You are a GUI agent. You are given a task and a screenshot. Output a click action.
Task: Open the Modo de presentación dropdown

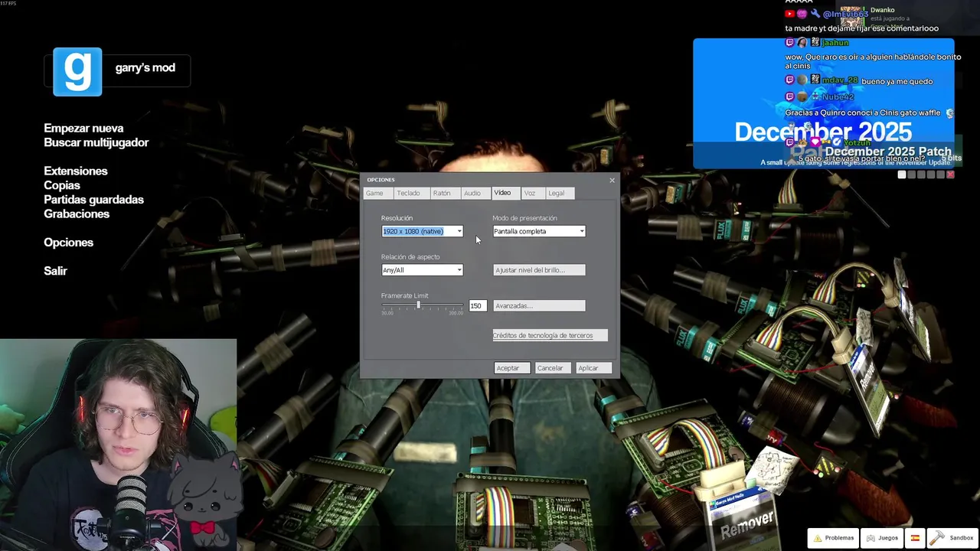click(539, 231)
